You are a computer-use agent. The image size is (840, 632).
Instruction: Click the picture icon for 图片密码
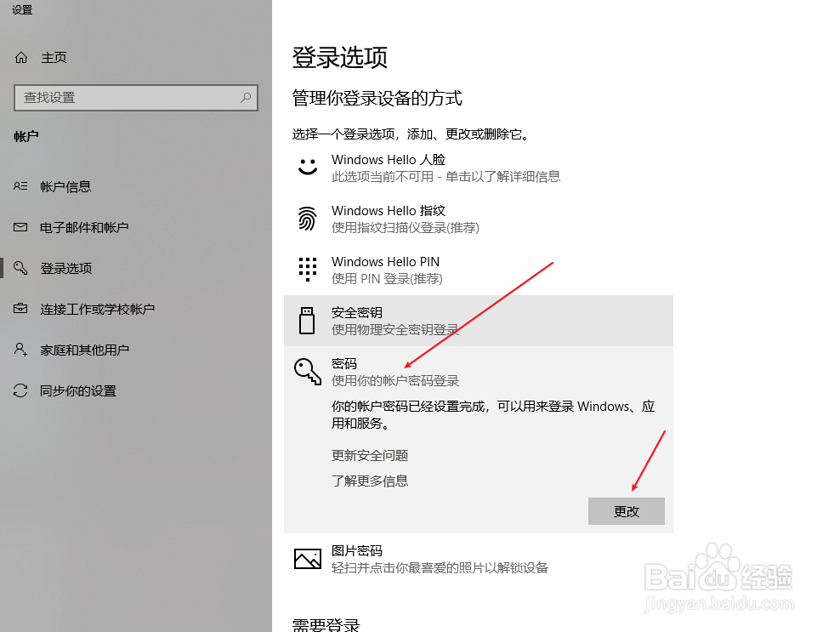pos(308,559)
